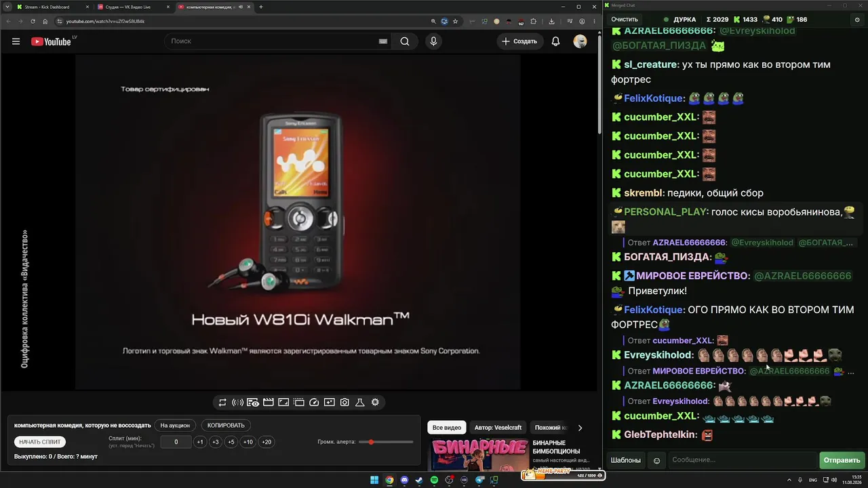Open the emoji picker in chat
This screenshot has width=868, height=488.
(656, 460)
